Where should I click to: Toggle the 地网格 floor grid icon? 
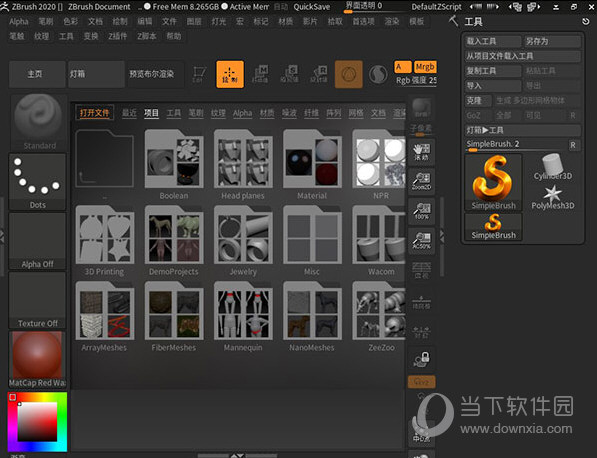(x=421, y=301)
